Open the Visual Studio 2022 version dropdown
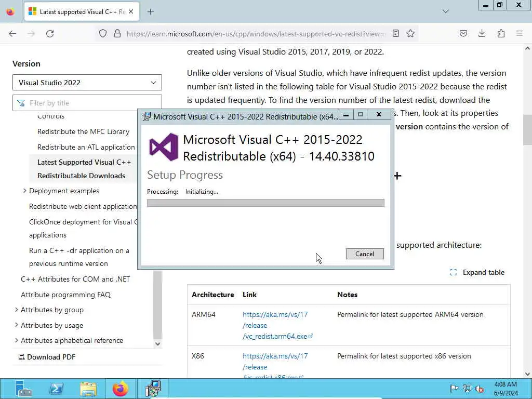 tap(87, 83)
